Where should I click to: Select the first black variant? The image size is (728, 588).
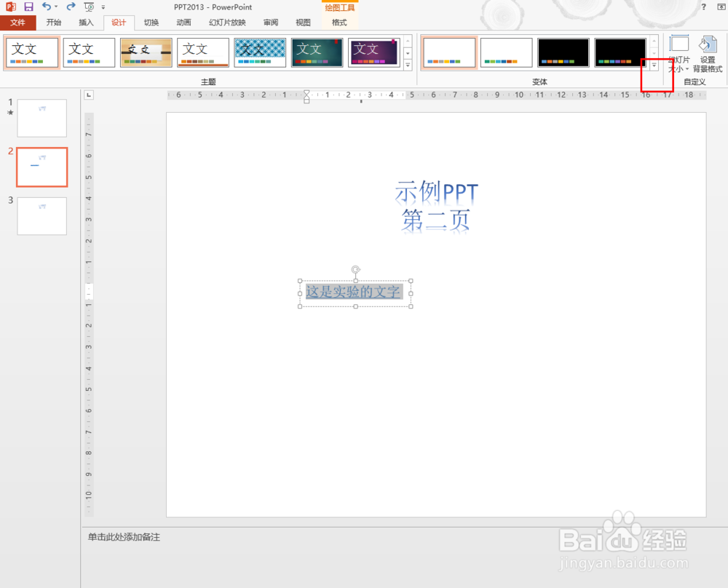click(563, 53)
